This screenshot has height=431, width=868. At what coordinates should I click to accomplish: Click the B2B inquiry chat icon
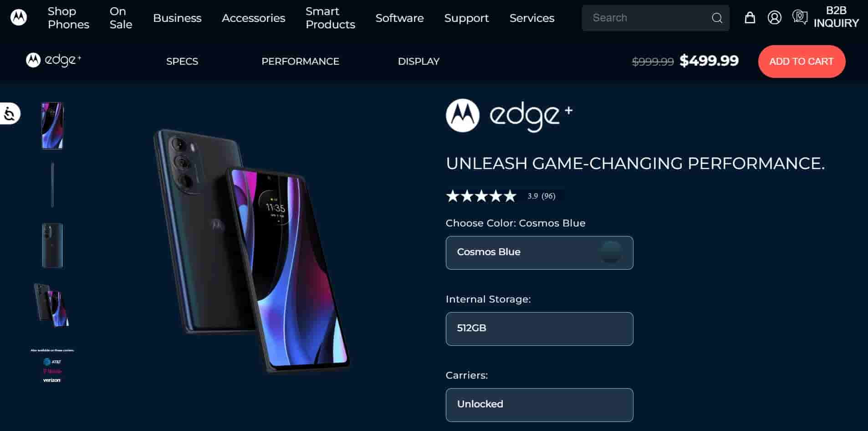tap(800, 17)
